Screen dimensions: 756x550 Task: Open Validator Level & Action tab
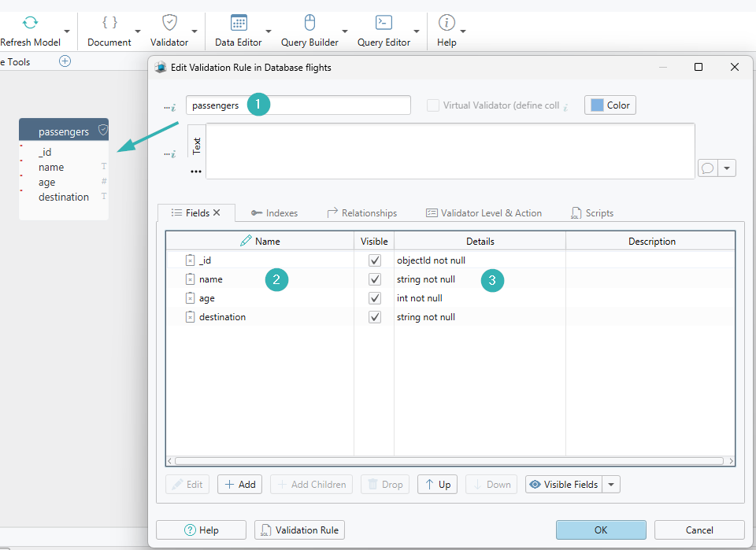pos(484,213)
